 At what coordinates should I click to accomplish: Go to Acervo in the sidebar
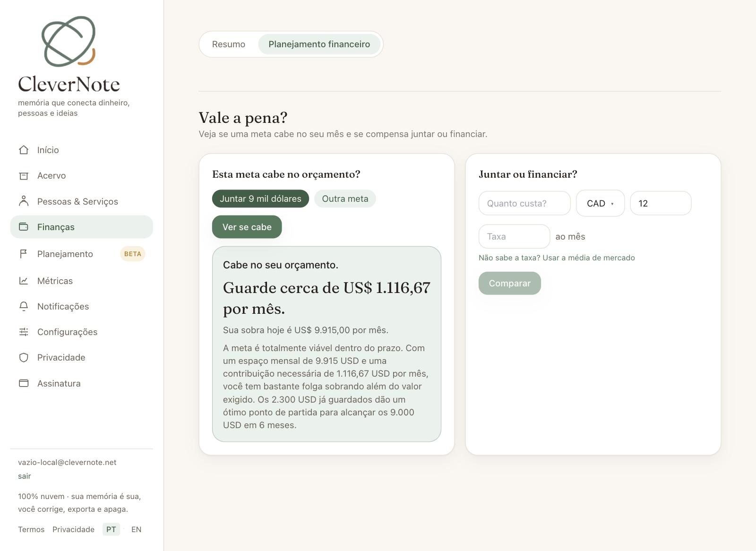(x=82, y=176)
